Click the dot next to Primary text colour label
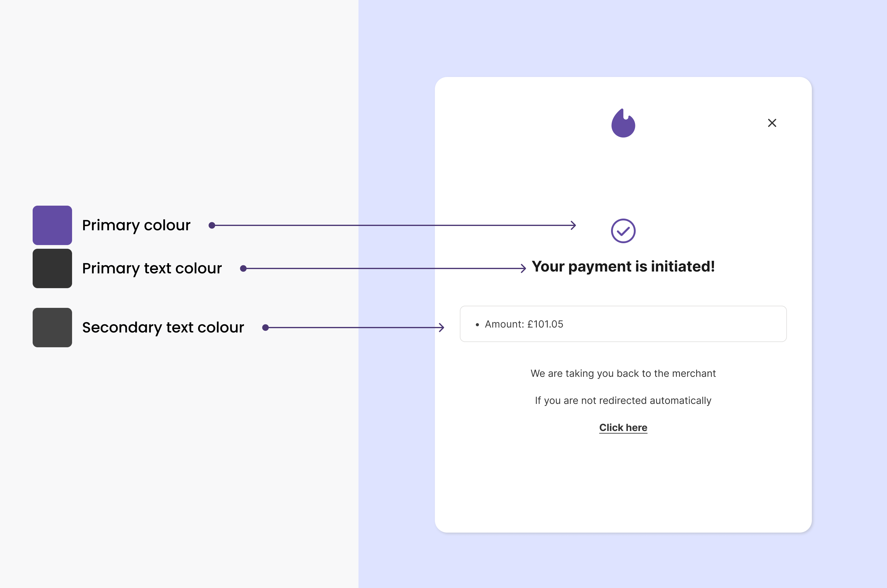Viewport: 887px width, 588px height. click(244, 268)
